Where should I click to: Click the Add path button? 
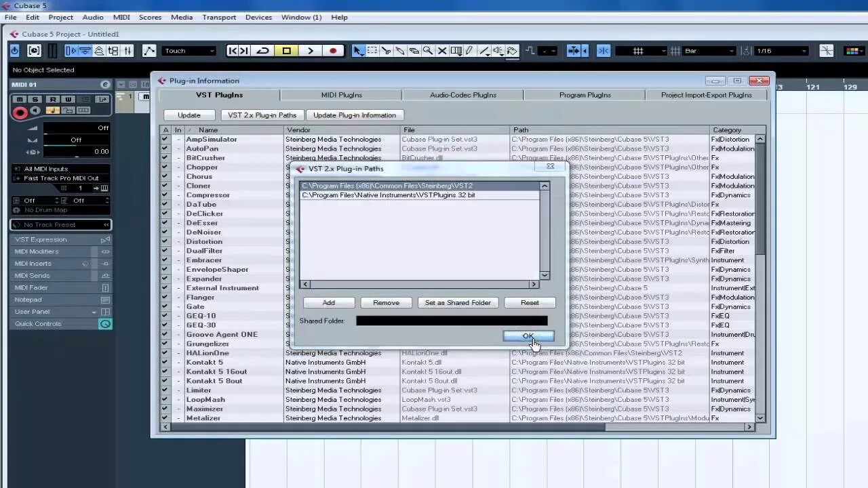tap(329, 303)
